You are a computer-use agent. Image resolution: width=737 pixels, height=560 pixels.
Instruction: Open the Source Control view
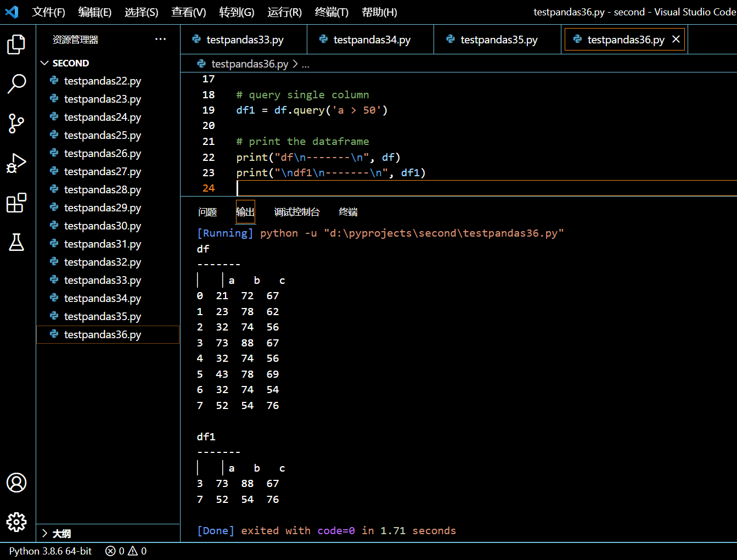pyautogui.click(x=16, y=124)
